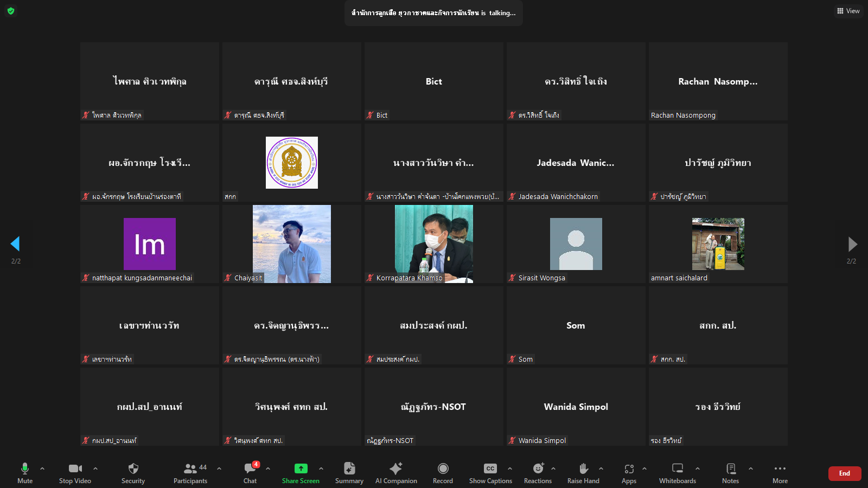Viewport: 868px width, 488px height.
Task: Expand caption options arrow beside Show Captions
Action: pos(510,468)
